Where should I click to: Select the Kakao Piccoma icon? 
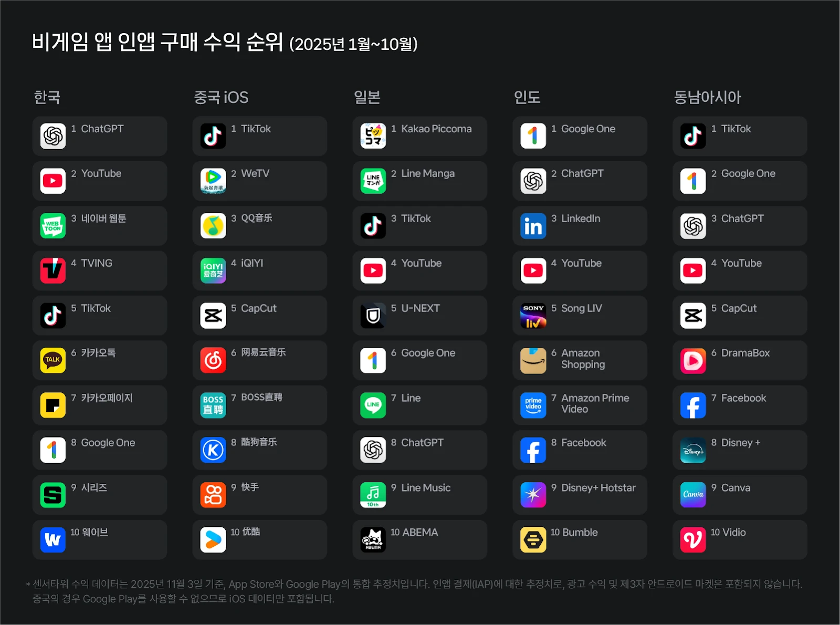pyautogui.click(x=373, y=136)
